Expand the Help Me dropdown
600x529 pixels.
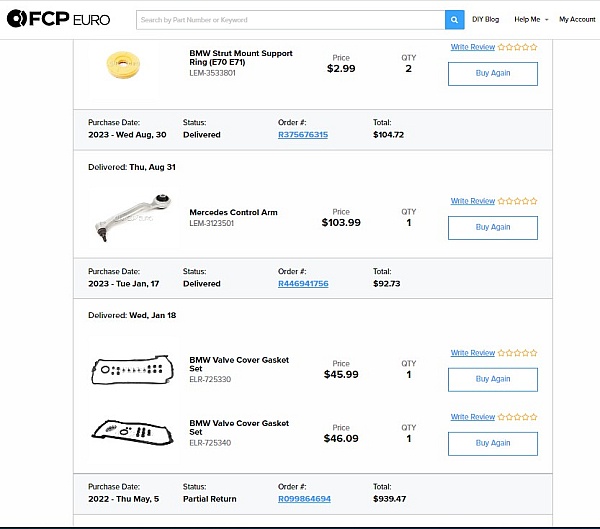pyautogui.click(x=531, y=20)
